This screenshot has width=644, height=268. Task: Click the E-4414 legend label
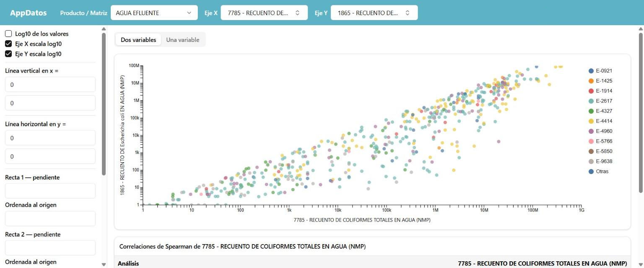point(604,121)
